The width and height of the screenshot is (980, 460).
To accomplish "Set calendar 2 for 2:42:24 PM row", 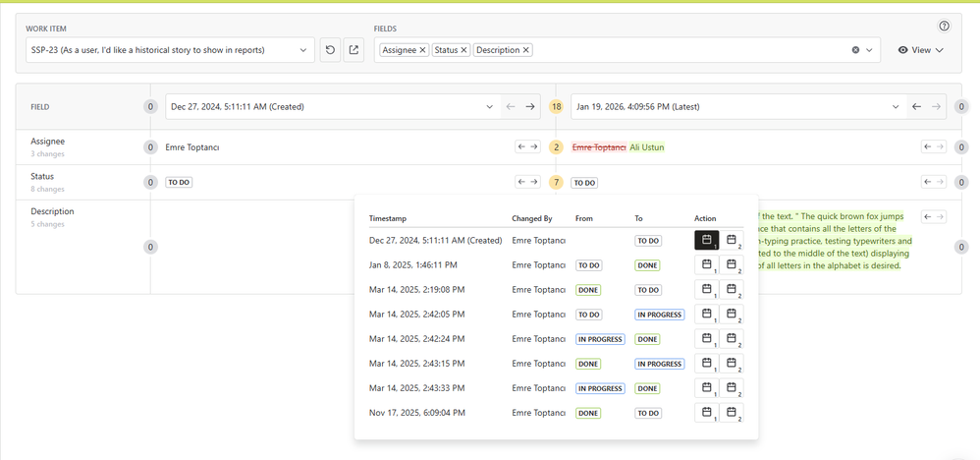I will 732,339.
